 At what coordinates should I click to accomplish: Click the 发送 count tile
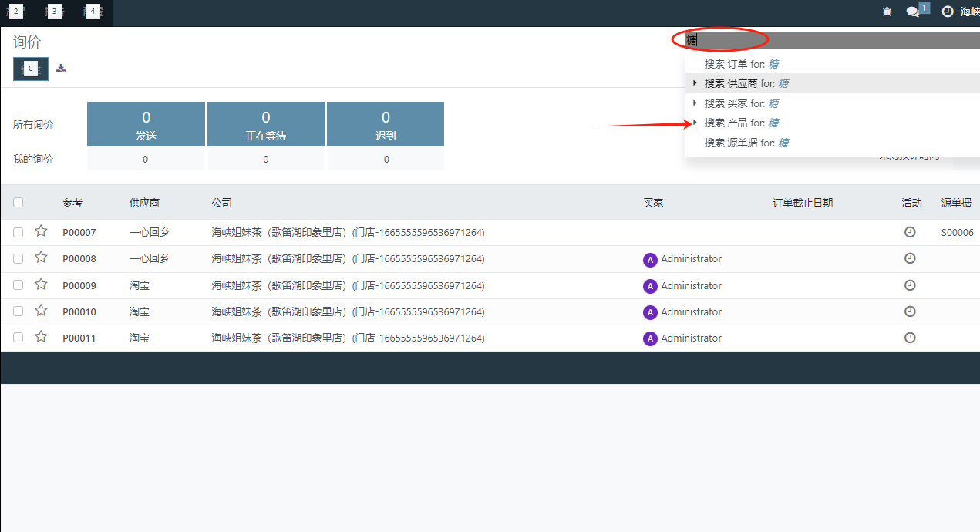[x=146, y=124]
